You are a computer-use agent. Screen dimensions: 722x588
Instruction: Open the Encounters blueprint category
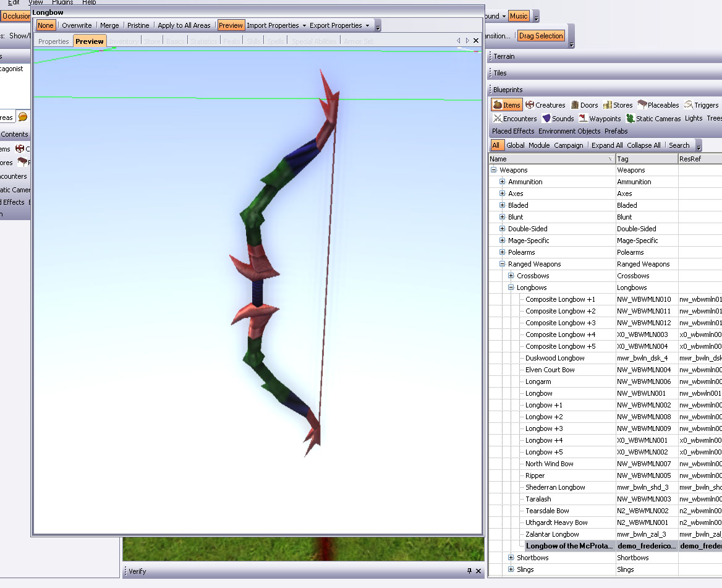515,118
